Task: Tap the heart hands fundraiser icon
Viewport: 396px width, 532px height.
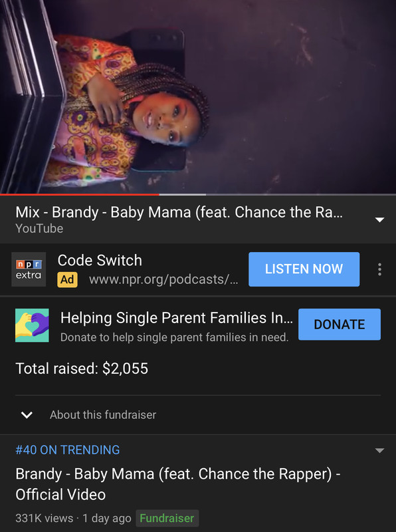Action: (x=32, y=325)
